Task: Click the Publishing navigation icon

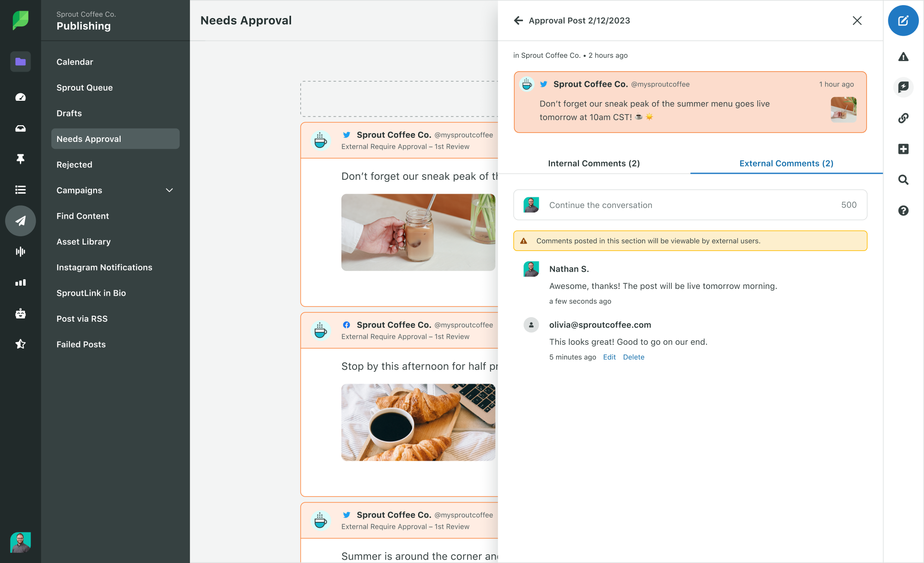Action: (20, 220)
